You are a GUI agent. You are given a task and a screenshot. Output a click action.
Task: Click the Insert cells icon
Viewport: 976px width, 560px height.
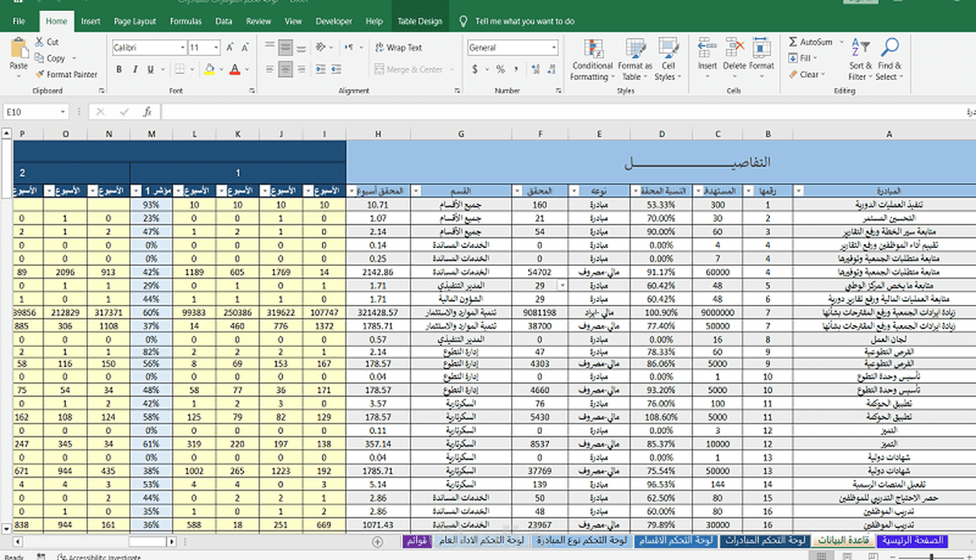[x=707, y=54]
